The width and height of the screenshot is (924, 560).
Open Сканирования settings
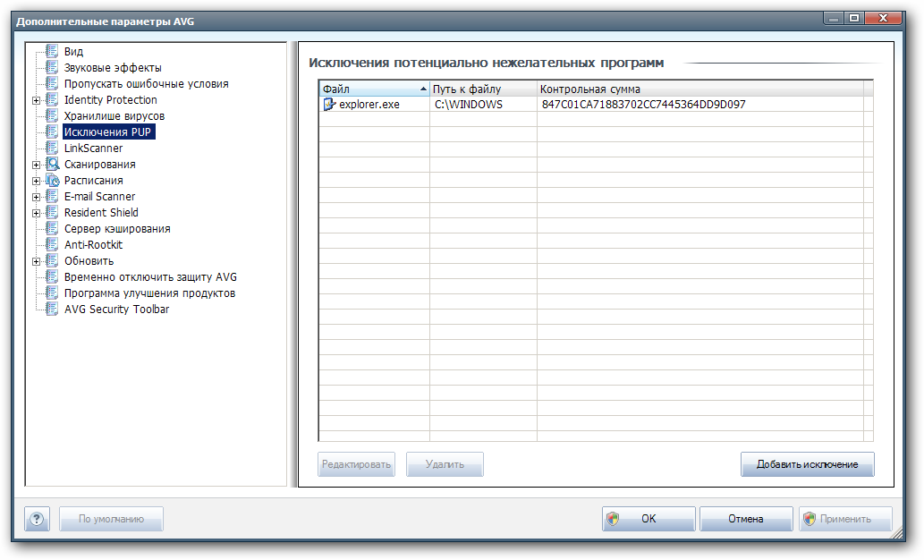pyautogui.click(x=99, y=164)
